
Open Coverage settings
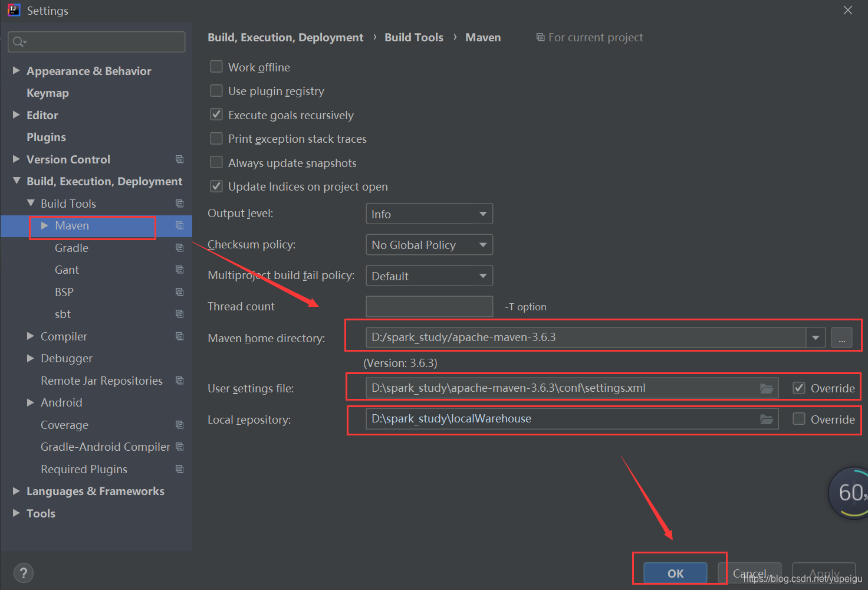coord(64,425)
